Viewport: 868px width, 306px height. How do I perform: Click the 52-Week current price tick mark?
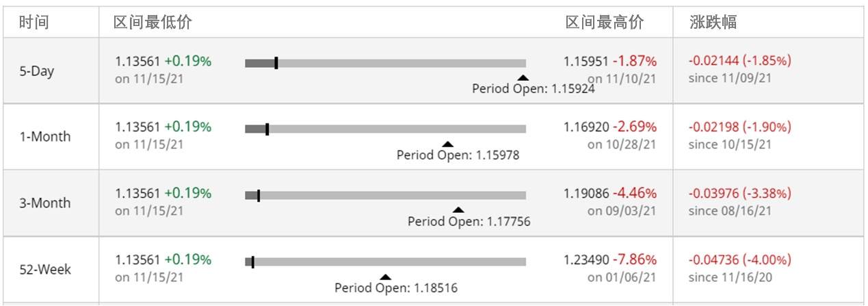pos(253,262)
